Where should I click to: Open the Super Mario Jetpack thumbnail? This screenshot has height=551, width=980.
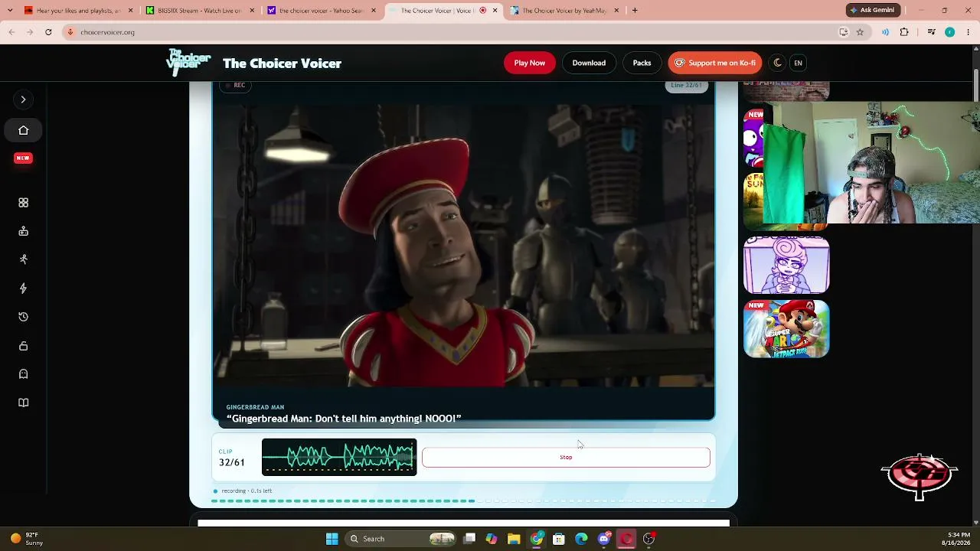pyautogui.click(x=786, y=329)
